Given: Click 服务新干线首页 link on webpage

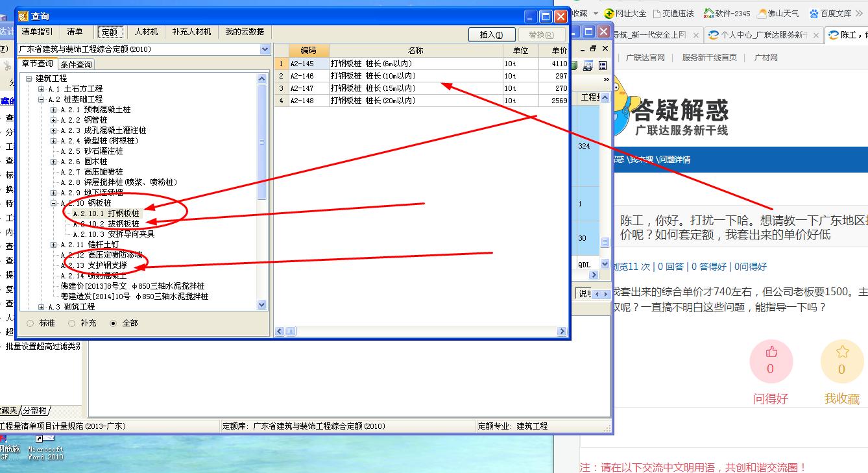Looking at the screenshot, I should (x=709, y=58).
